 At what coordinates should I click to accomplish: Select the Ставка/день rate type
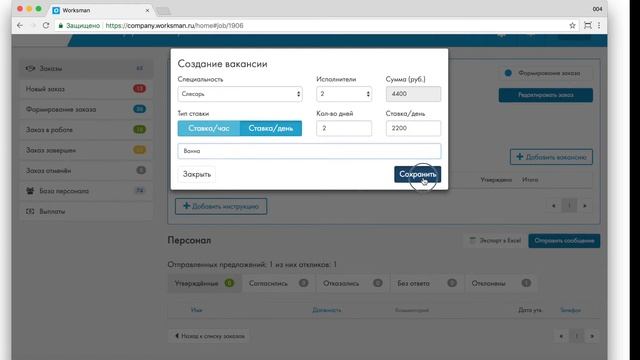pyautogui.click(x=271, y=128)
